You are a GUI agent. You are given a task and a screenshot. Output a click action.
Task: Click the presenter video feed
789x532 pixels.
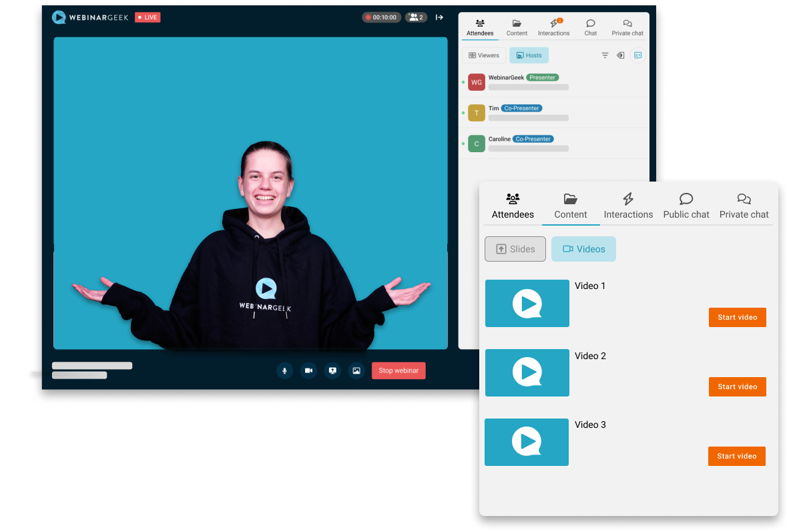(250, 194)
